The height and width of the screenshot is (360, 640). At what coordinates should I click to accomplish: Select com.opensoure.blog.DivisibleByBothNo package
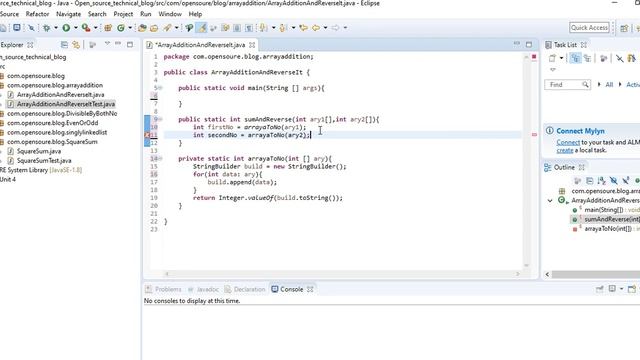(x=62, y=113)
